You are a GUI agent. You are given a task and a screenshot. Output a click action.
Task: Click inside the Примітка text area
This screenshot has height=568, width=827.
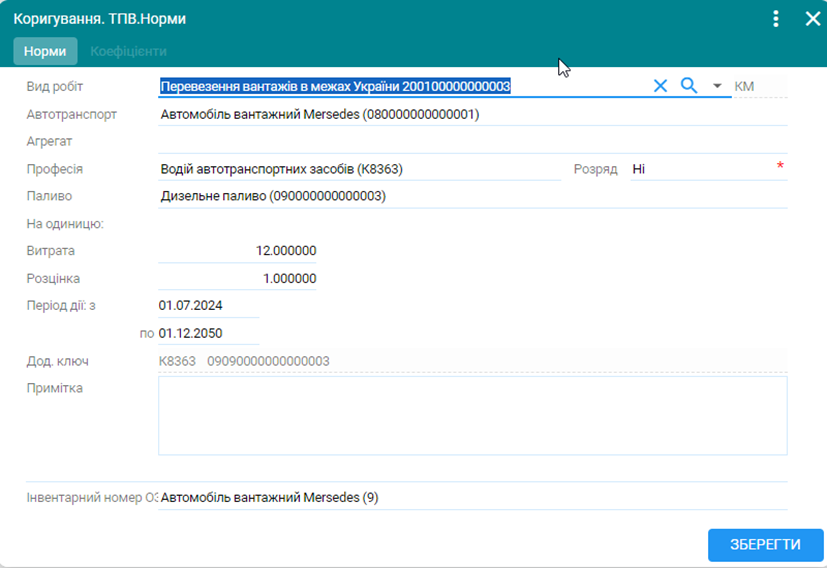pos(472,415)
